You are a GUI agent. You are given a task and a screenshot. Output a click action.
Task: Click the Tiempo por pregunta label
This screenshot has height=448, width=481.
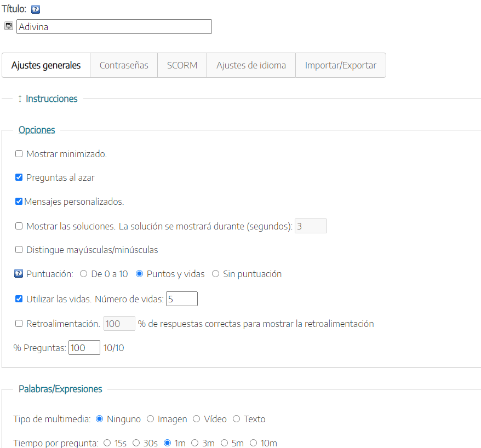coord(56,443)
